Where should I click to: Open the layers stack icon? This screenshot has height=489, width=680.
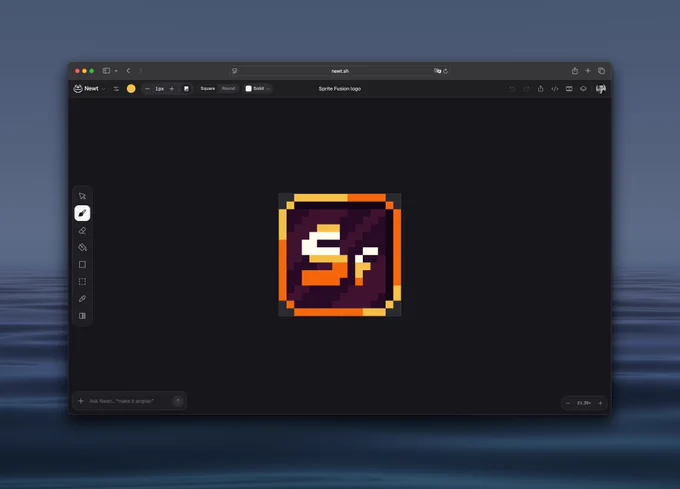[583, 89]
